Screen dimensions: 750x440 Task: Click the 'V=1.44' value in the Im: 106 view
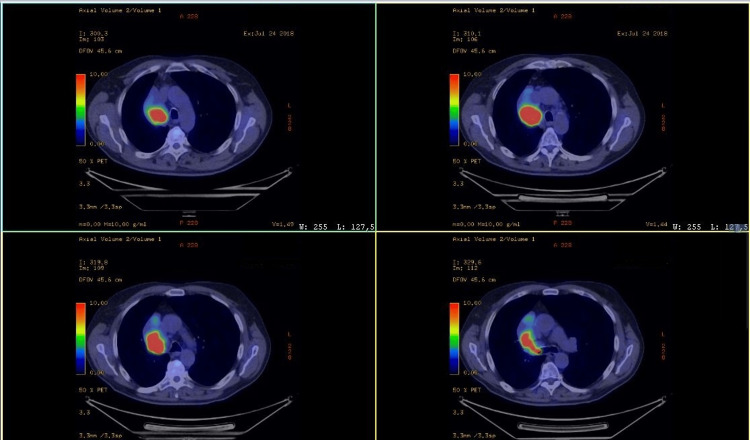click(x=656, y=224)
